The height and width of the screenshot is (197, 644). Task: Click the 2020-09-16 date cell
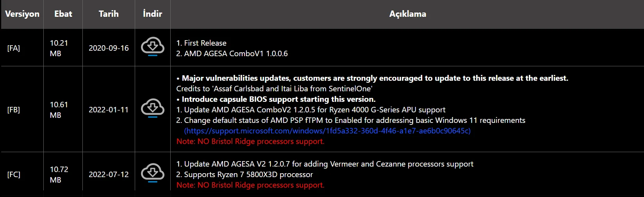[x=109, y=48]
